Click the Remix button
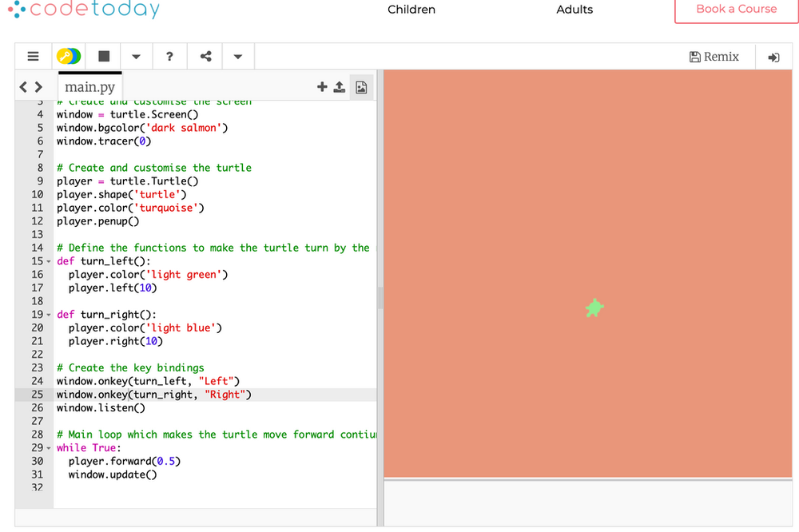Image resolution: width=799 pixels, height=532 pixels. [714, 57]
